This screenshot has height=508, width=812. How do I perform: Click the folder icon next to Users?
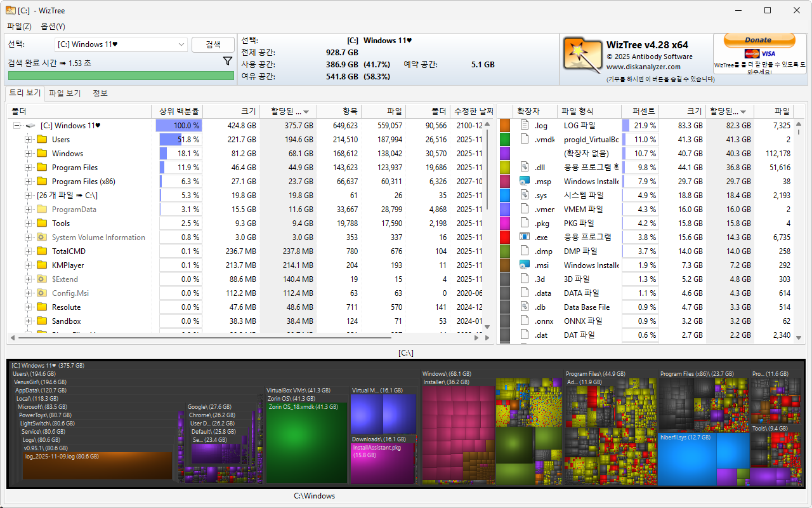tap(43, 140)
